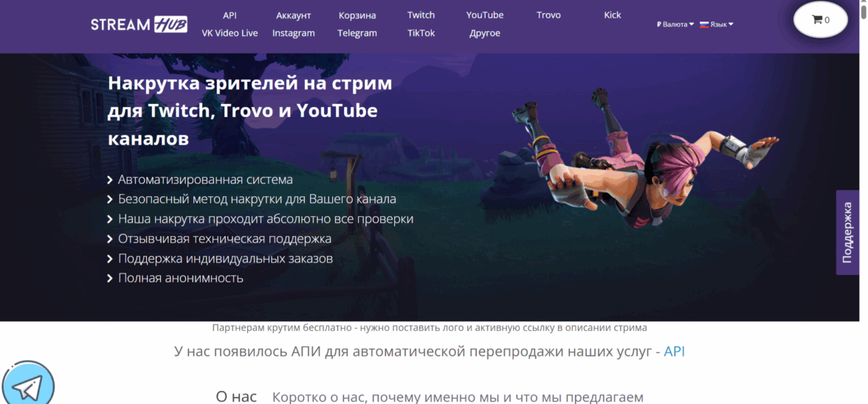Click 'Коротко о нас' subtitle text

(458, 397)
